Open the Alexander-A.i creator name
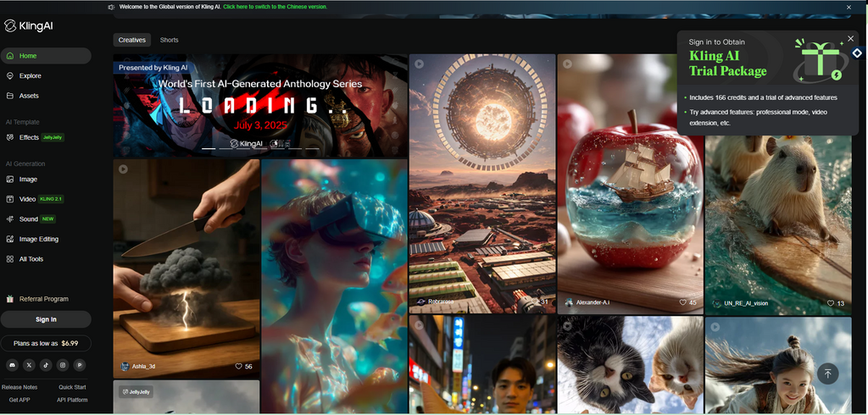 tap(593, 302)
